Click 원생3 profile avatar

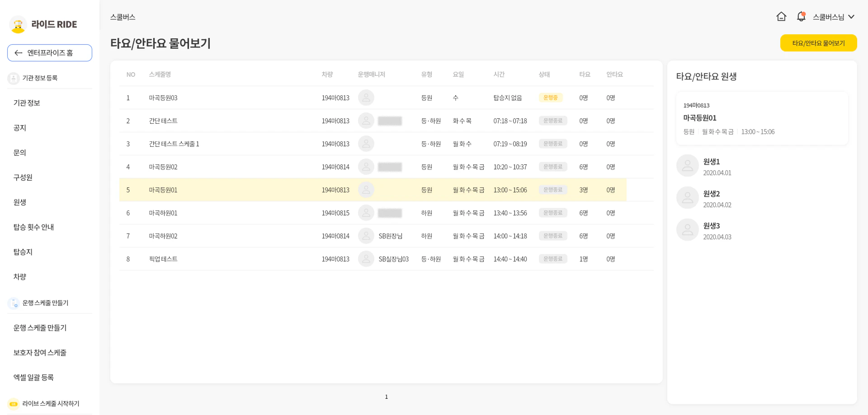pyautogui.click(x=687, y=230)
